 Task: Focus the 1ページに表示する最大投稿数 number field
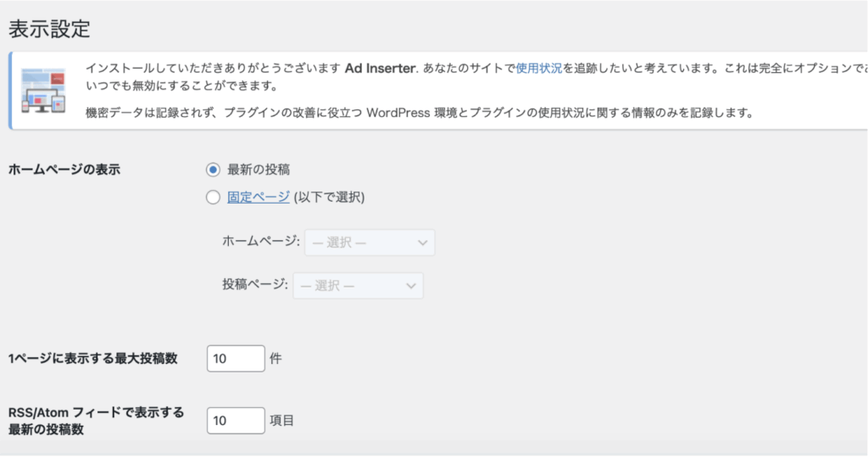click(236, 359)
